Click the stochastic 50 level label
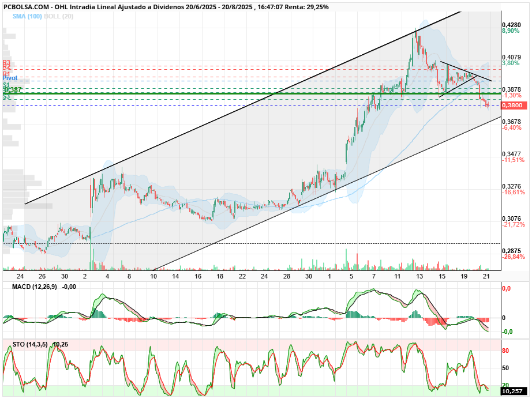This screenshot has height=399, width=532. 505,368
